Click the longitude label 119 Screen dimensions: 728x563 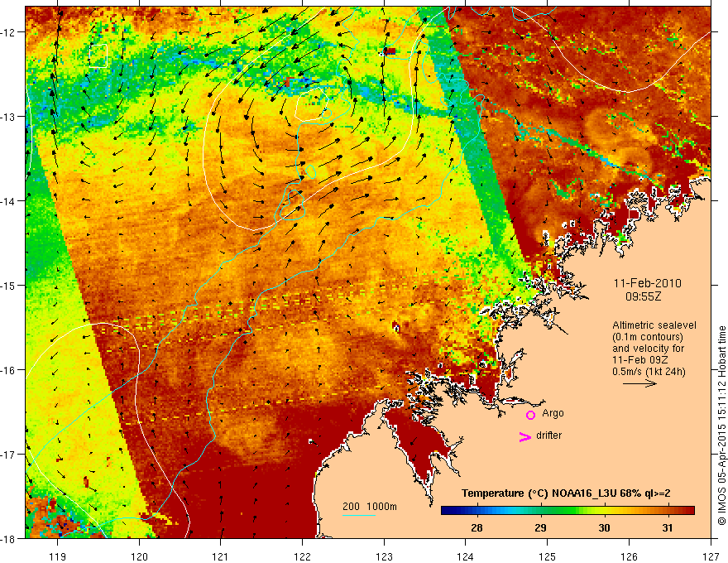[x=58, y=556]
